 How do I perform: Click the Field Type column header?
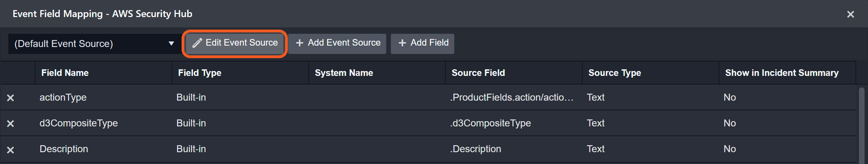200,73
